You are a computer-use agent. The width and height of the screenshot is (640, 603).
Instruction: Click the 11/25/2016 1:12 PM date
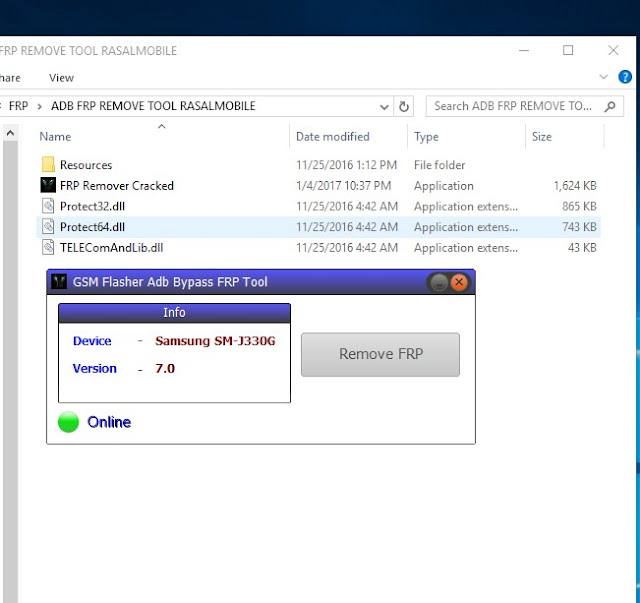347,165
